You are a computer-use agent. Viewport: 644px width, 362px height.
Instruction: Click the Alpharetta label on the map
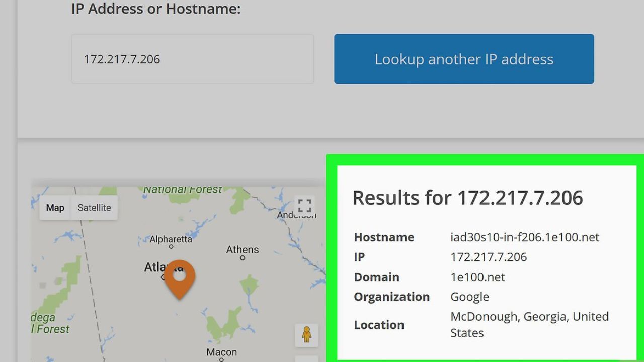[171, 239]
